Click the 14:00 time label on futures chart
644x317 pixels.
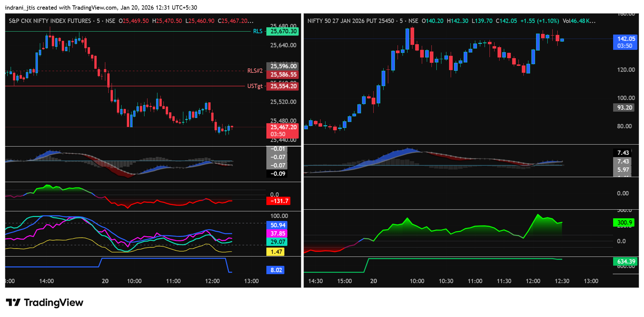point(46,281)
